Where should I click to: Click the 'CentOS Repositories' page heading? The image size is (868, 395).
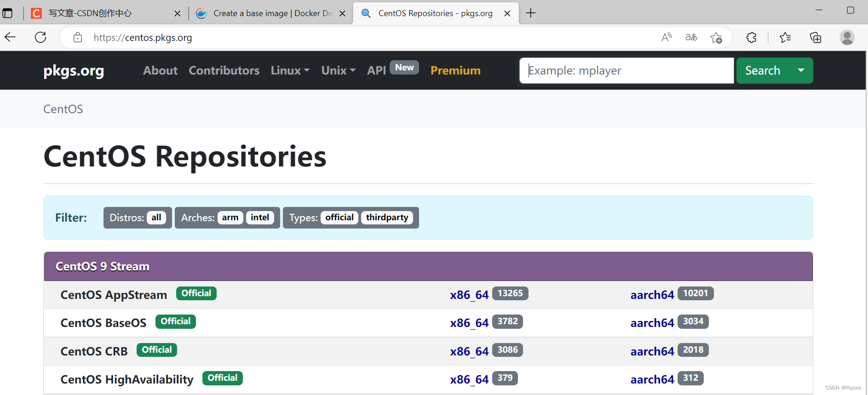click(185, 156)
